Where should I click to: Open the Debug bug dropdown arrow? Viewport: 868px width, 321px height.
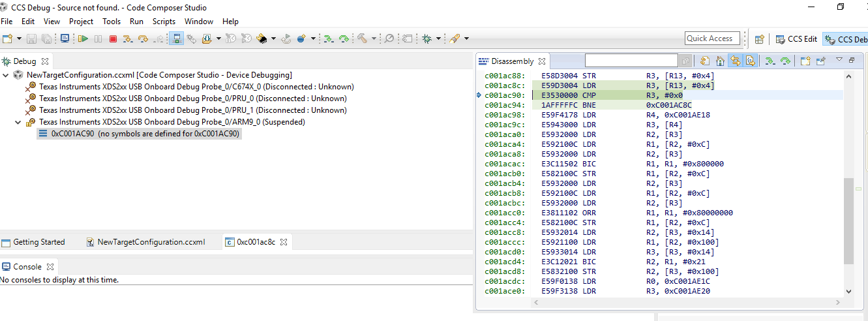[x=438, y=39]
